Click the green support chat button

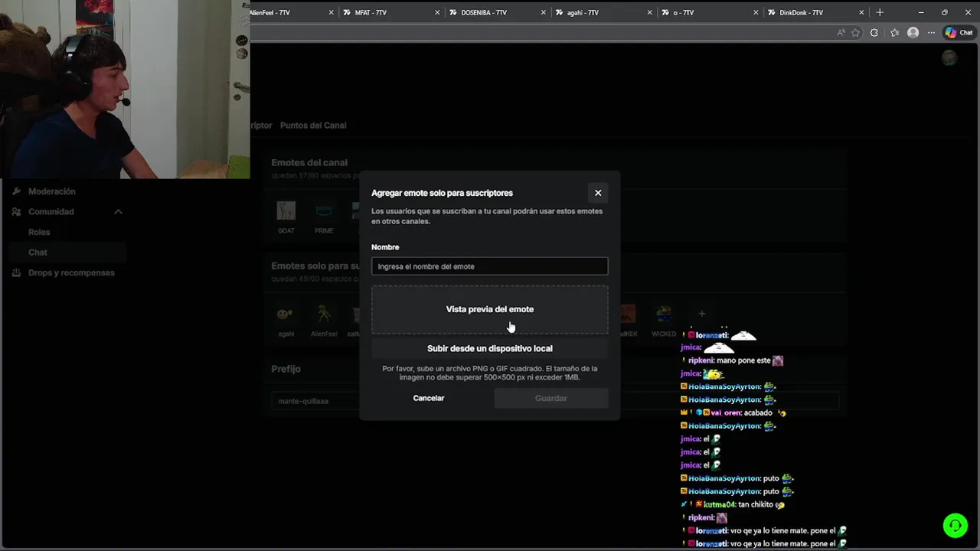pyautogui.click(x=955, y=525)
